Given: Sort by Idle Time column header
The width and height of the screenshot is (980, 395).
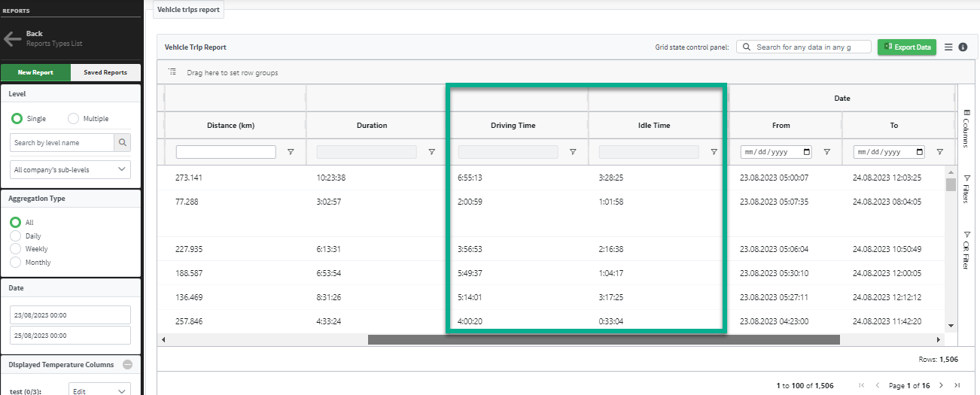Looking at the screenshot, I should click(x=654, y=126).
